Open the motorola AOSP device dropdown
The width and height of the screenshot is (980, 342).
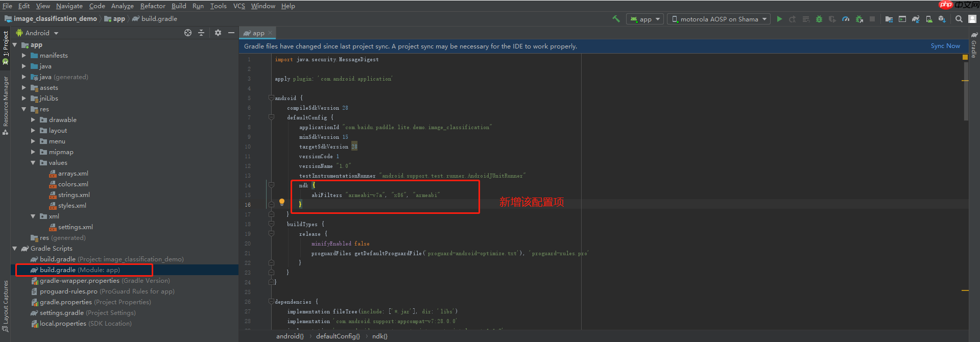coord(719,19)
